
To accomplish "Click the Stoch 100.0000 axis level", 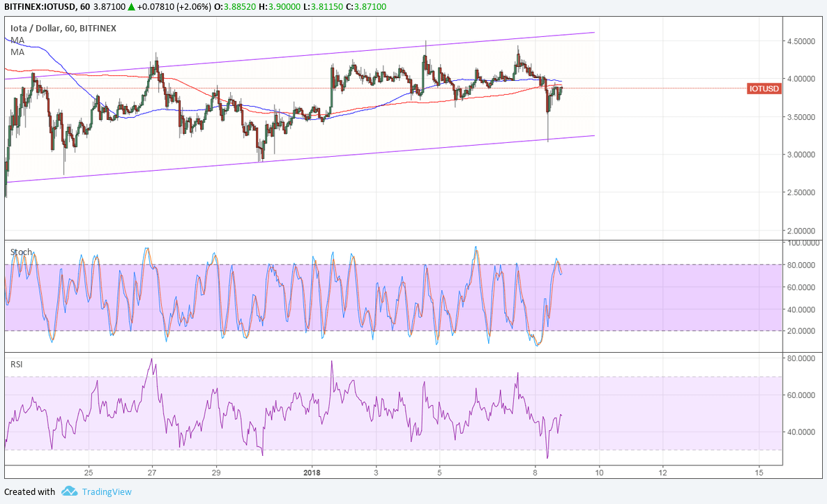I will coord(803,243).
